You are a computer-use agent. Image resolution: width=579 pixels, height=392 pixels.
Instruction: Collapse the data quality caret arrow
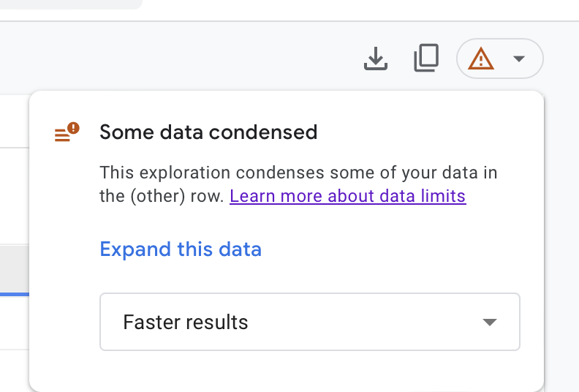tap(519, 59)
